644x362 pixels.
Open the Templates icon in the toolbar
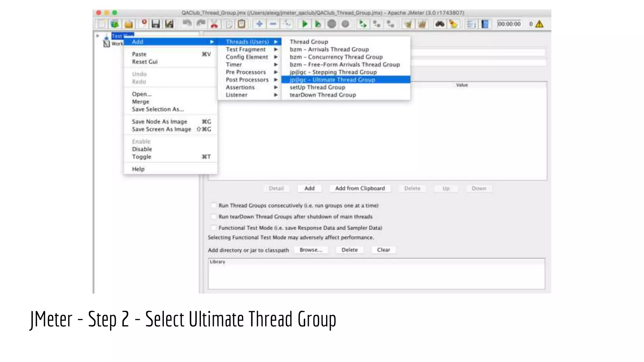click(x=115, y=24)
